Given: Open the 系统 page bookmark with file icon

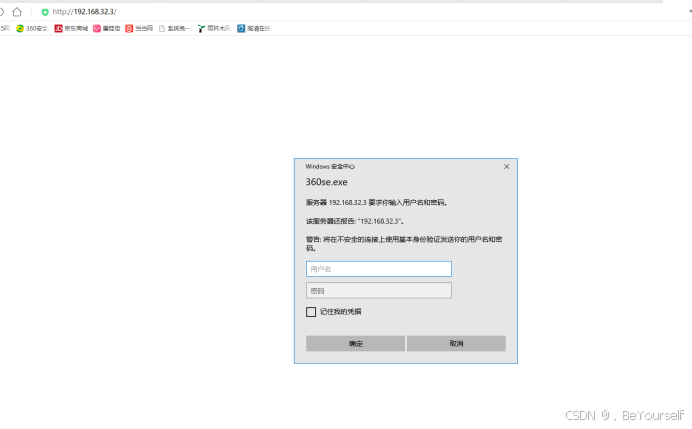Looking at the screenshot, I should coord(175,28).
